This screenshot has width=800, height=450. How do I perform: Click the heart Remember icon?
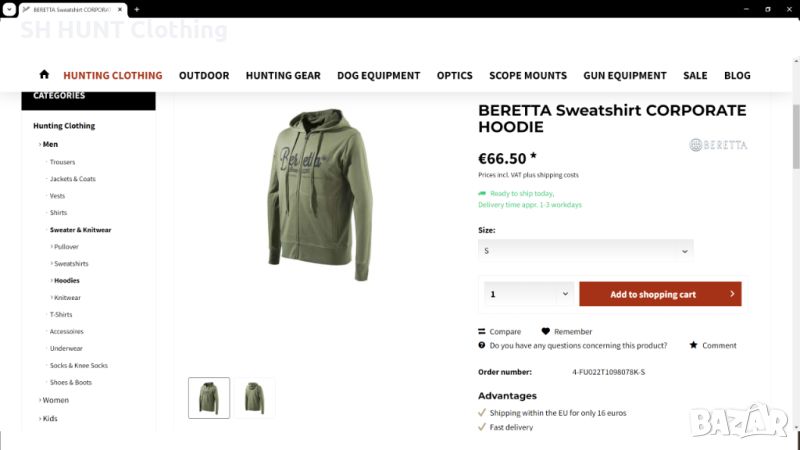click(545, 331)
